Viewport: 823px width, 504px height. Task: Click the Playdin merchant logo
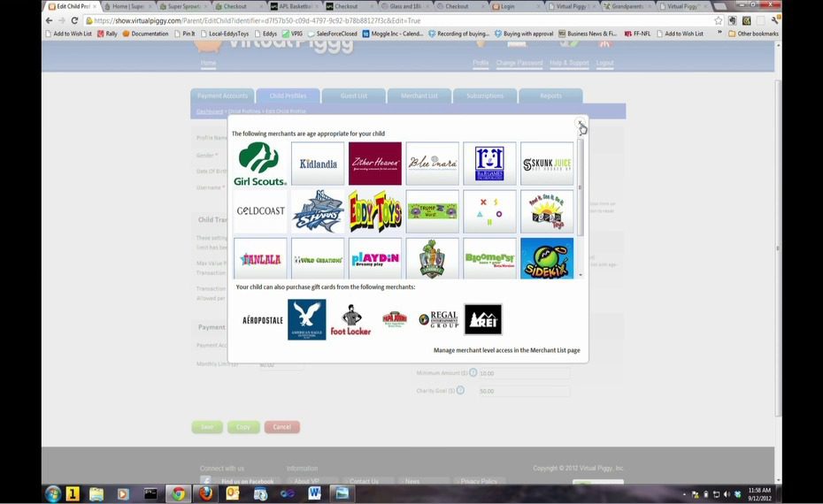click(374, 258)
